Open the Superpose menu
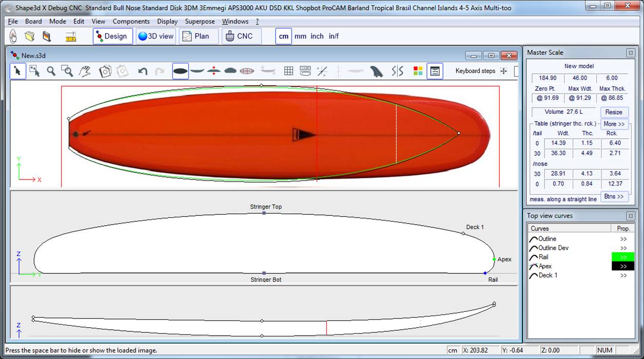The image size is (644, 359). click(x=200, y=22)
